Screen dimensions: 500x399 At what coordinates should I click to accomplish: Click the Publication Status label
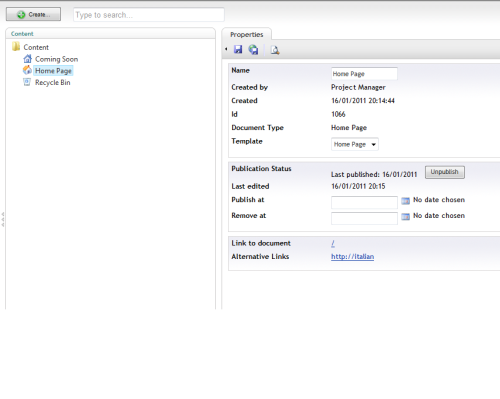pos(261,169)
